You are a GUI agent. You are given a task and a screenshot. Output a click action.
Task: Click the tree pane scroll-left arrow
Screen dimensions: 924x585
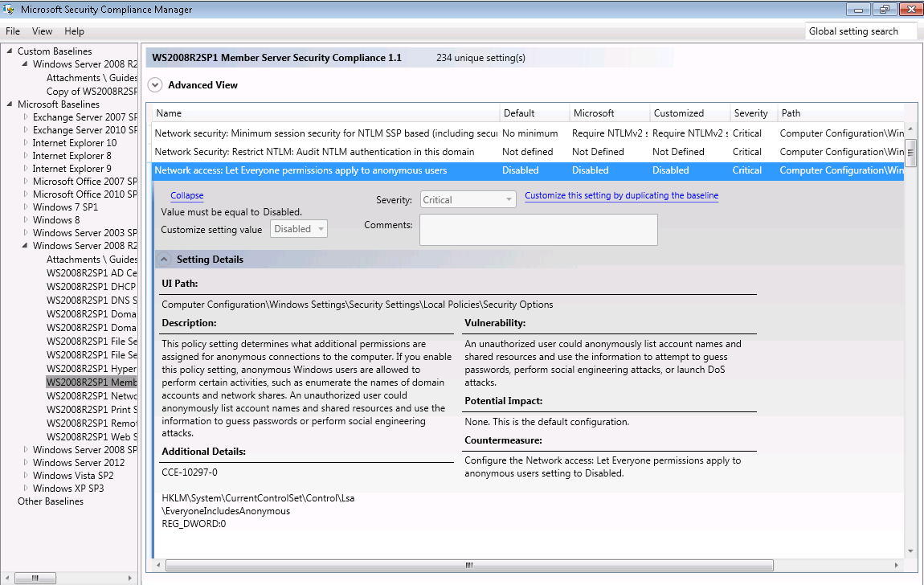click(x=6, y=578)
